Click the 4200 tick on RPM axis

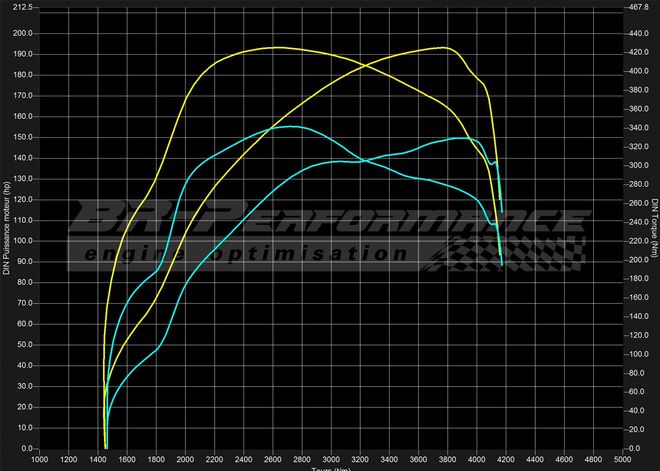tap(506, 461)
